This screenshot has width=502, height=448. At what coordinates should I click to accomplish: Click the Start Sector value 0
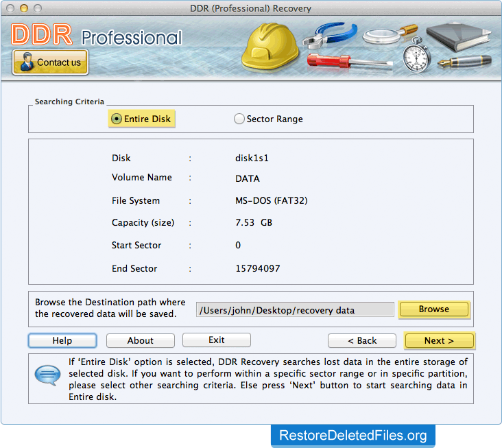[x=238, y=245]
